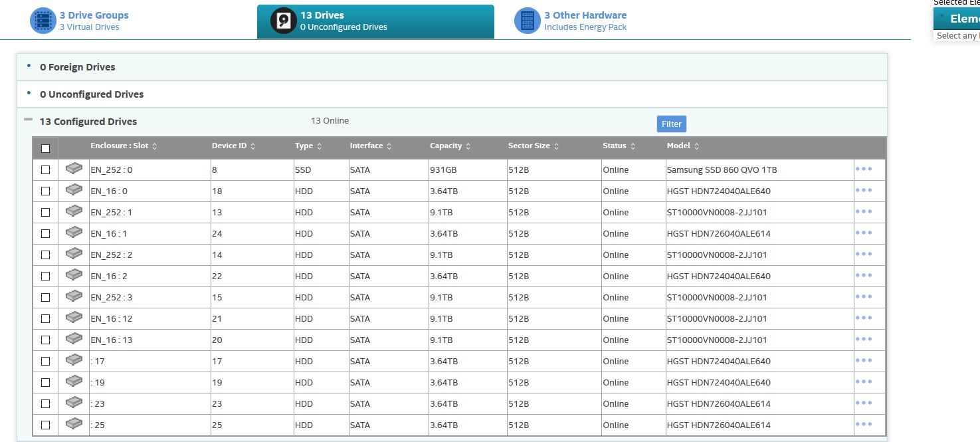
Task: Open more-actions dots for device ID 13
Action: click(x=864, y=211)
